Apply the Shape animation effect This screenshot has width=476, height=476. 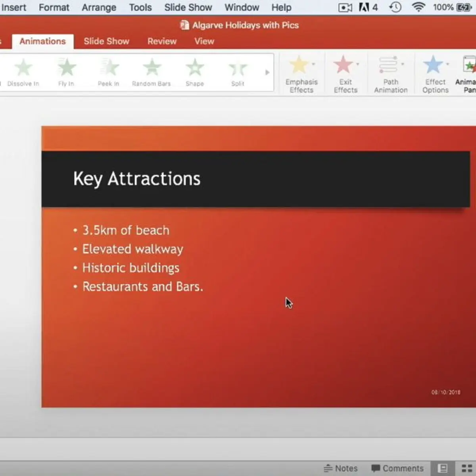pyautogui.click(x=195, y=72)
